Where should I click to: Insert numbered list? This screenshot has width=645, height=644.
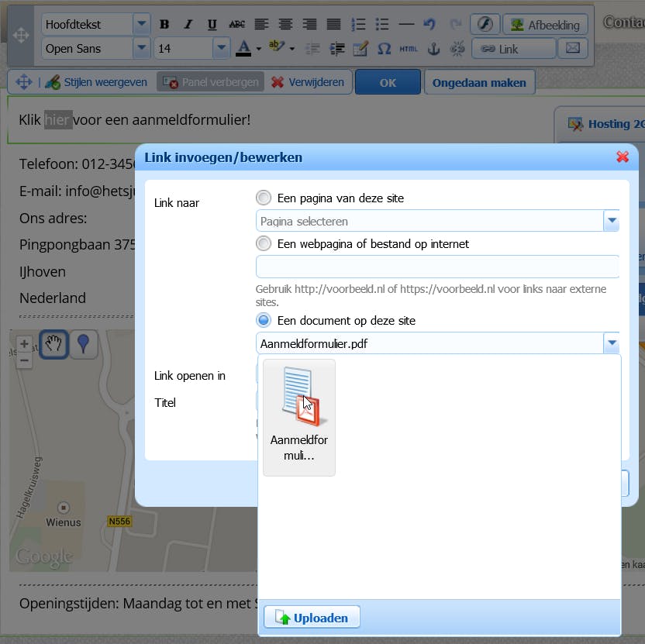pyautogui.click(x=358, y=24)
